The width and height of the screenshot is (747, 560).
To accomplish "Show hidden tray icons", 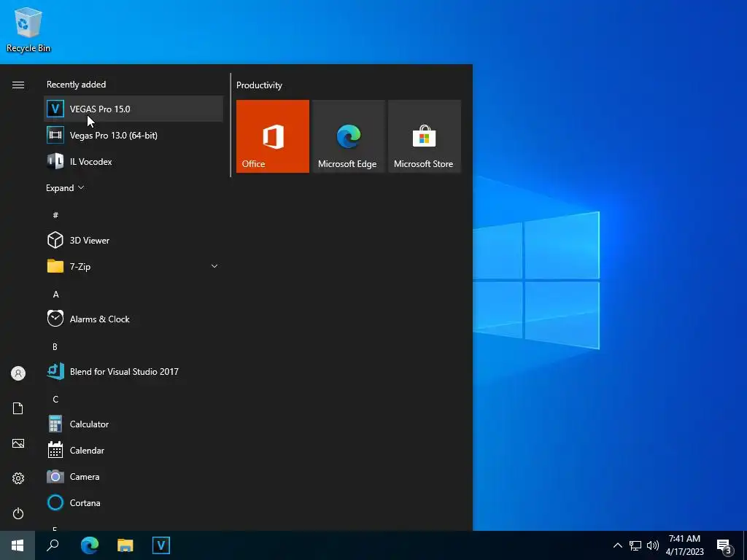I will tap(617, 545).
